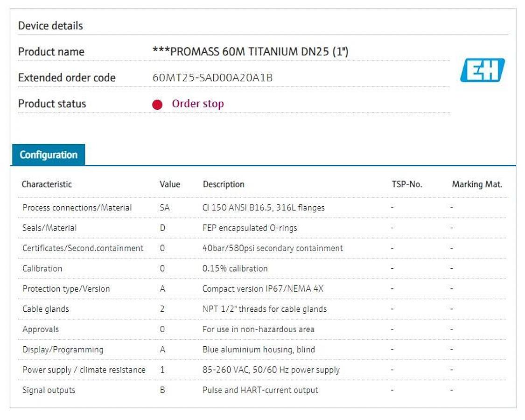
Task: Click the Cable glands value 2
Action: (x=162, y=309)
